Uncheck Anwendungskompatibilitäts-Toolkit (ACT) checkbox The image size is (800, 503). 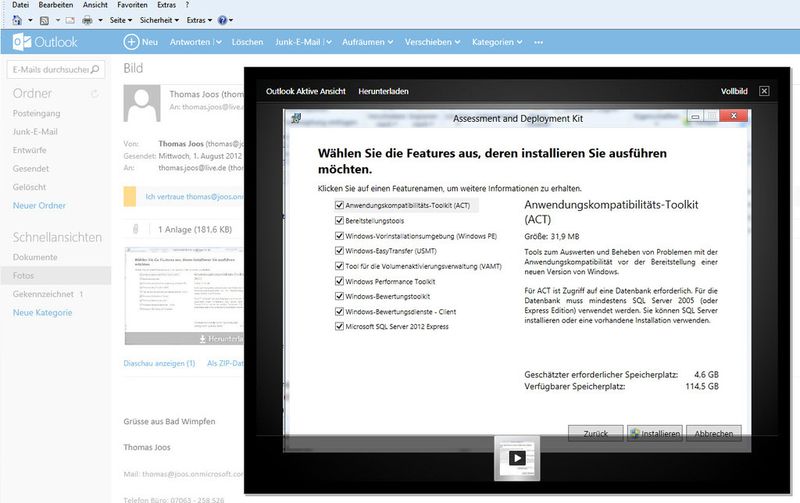[x=339, y=205]
